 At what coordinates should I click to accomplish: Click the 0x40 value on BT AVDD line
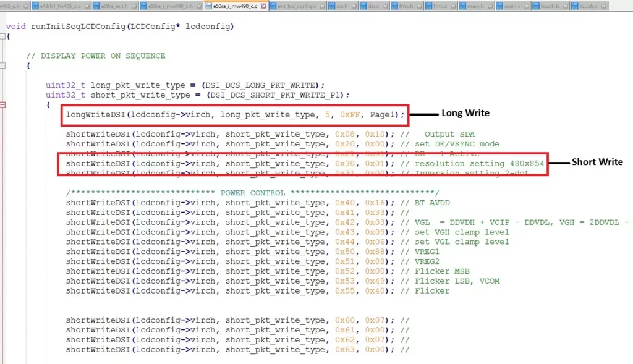click(x=345, y=203)
